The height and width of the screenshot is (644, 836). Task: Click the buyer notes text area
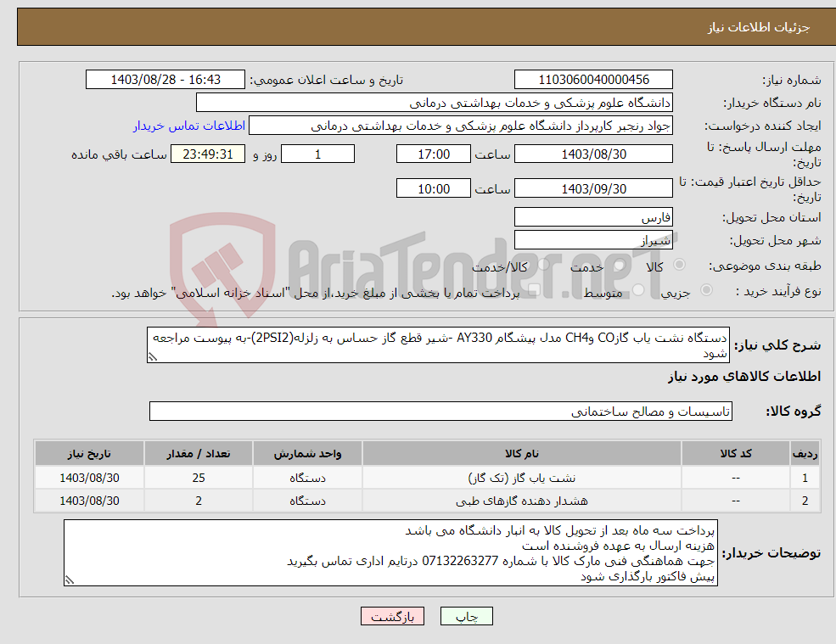(390, 553)
